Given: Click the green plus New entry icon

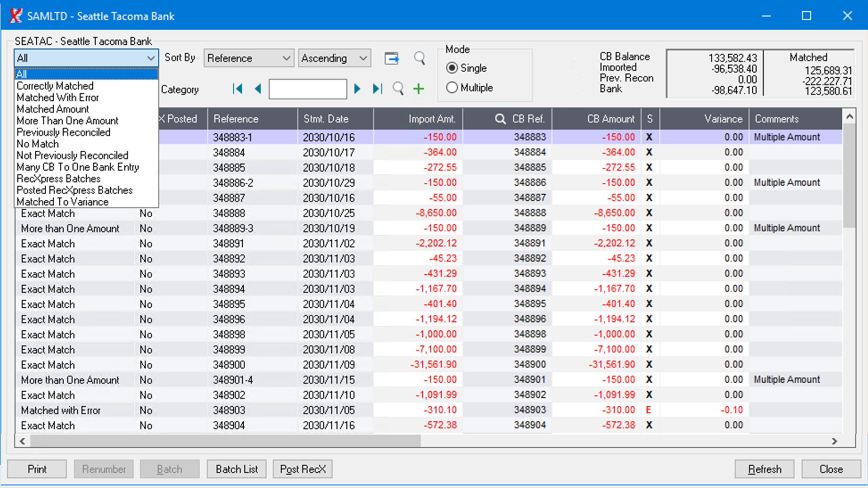Looking at the screenshot, I should click(418, 89).
